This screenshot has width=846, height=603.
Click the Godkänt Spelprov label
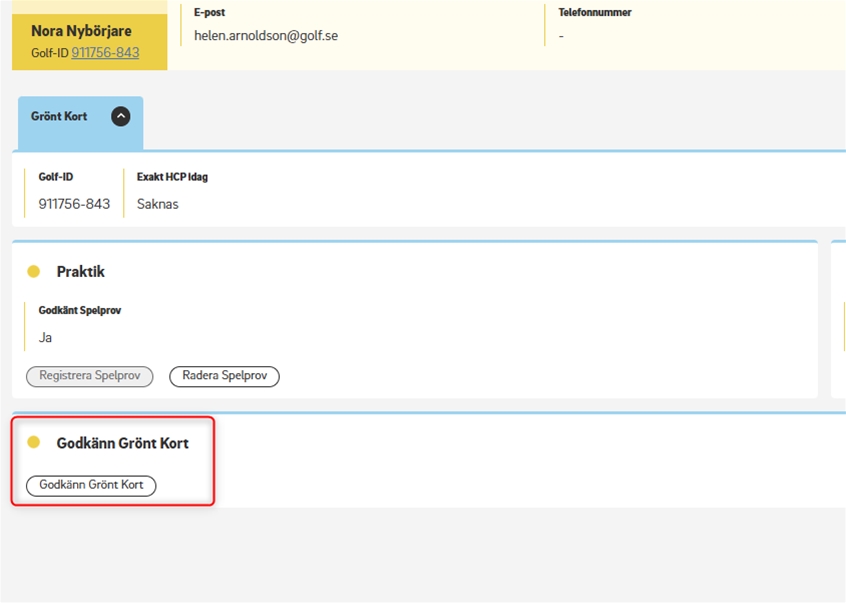tap(80, 310)
